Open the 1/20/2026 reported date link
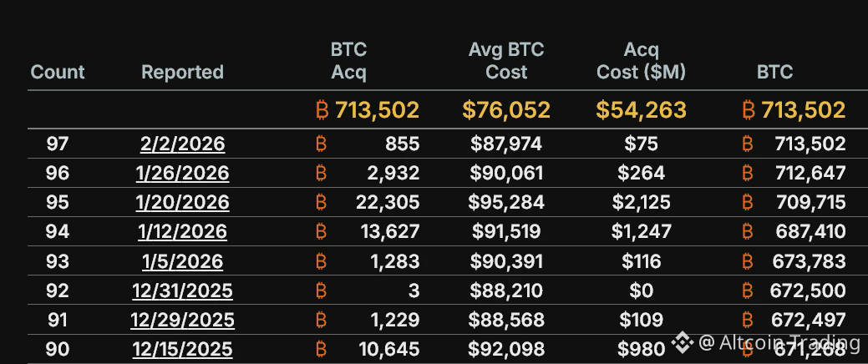 (182, 202)
